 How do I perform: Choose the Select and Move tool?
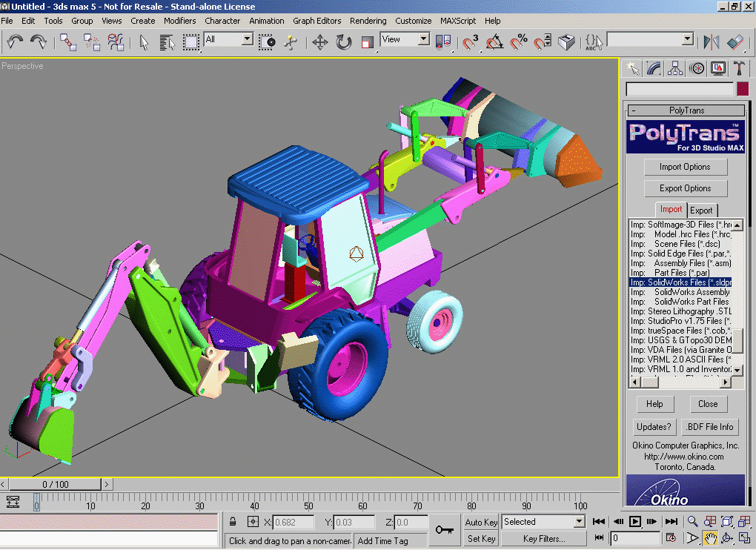[319, 42]
